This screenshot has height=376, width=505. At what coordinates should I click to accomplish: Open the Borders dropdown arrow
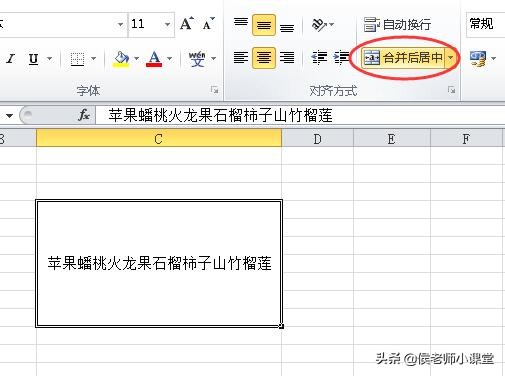click(x=94, y=59)
